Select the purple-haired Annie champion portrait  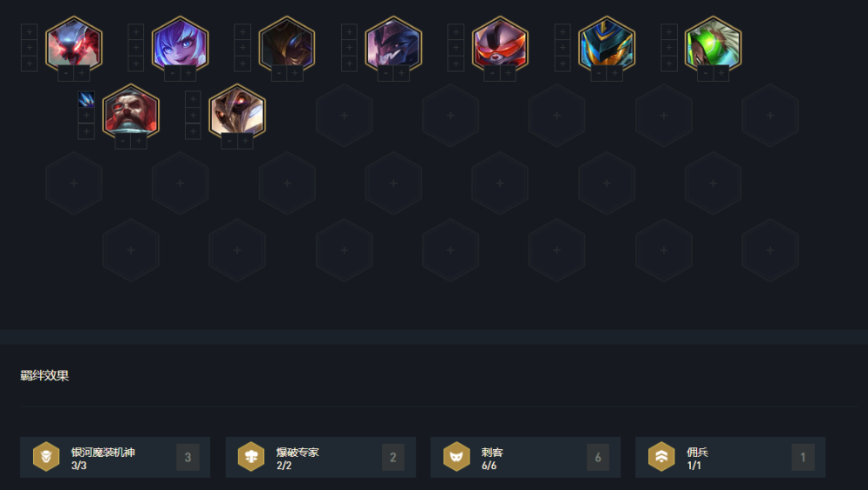pos(181,44)
